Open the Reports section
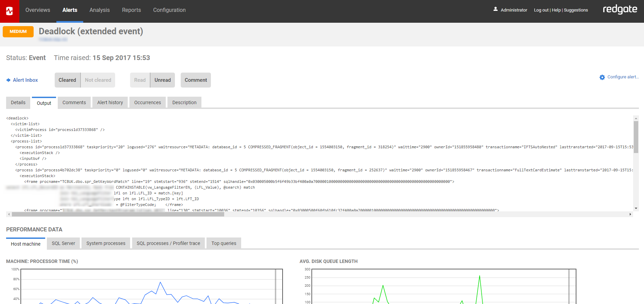The image size is (644, 304). (x=131, y=10)
